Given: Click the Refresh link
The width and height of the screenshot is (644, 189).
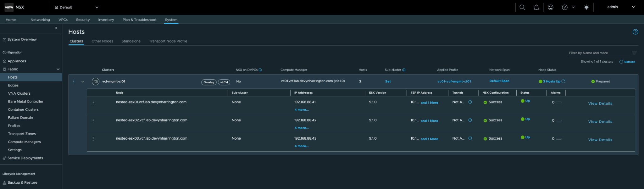Looking at the screenshot, I should pos(627,62).
